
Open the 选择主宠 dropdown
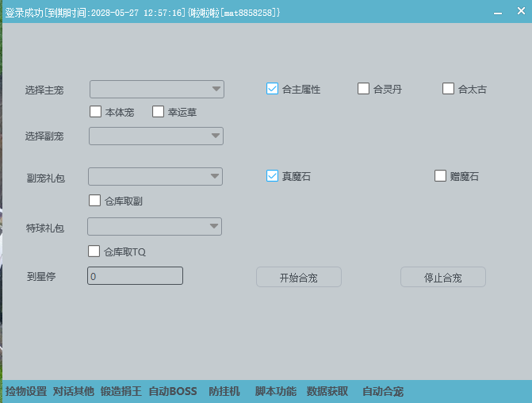coord(157,89)
